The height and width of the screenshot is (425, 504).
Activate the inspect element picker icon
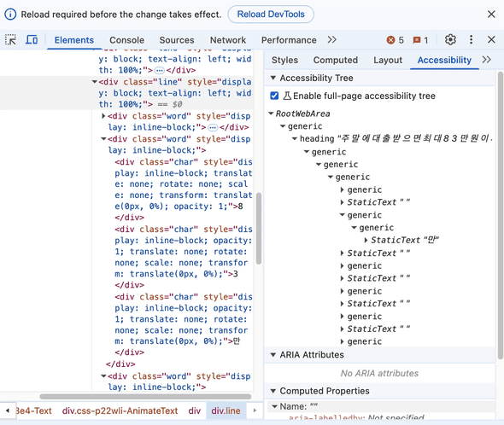point(10,40)
